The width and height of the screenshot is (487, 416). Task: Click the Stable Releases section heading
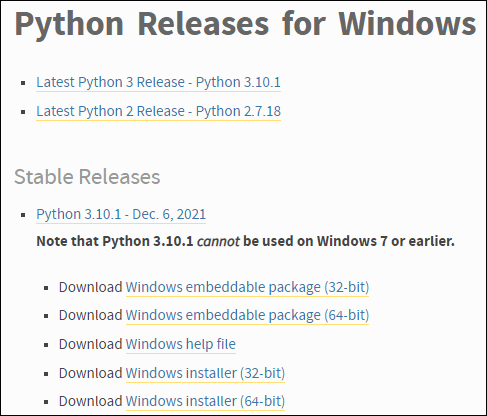87,177
